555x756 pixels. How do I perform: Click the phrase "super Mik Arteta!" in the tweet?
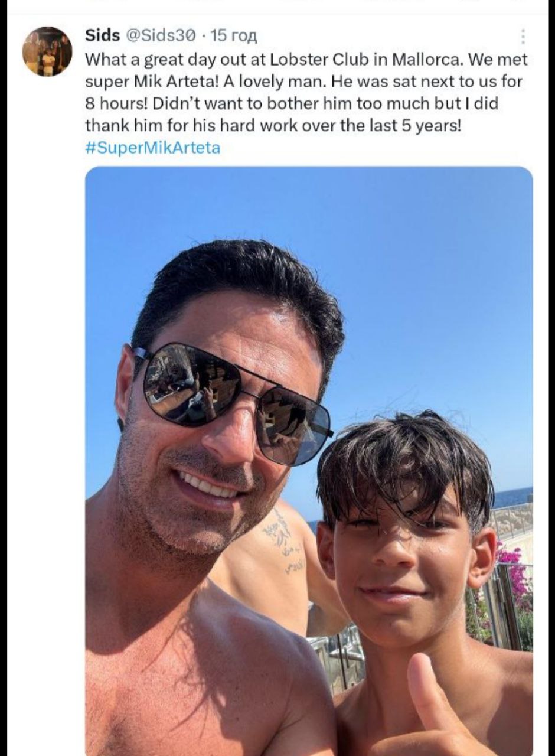click(x=151, y=82)
